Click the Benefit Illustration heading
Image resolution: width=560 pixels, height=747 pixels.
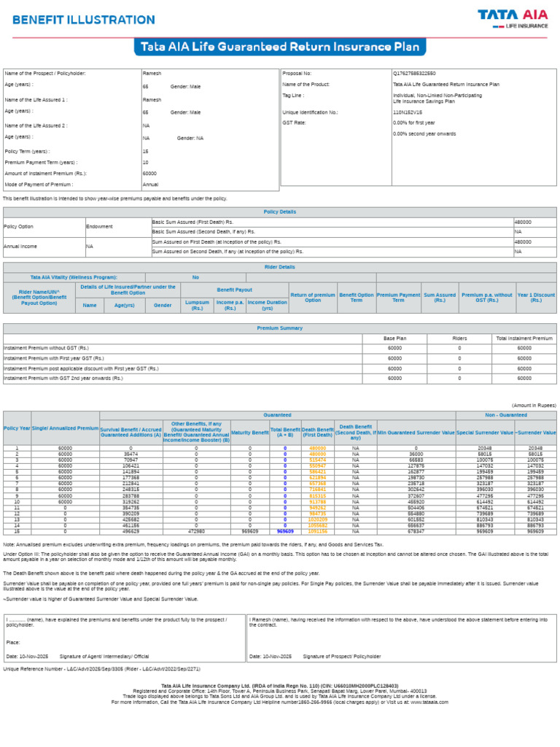tap(84, 20)
